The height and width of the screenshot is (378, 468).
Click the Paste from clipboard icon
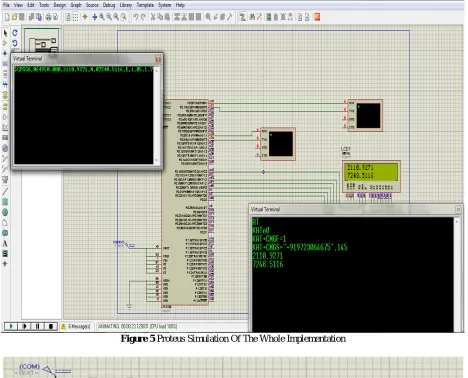click(168, 17)
